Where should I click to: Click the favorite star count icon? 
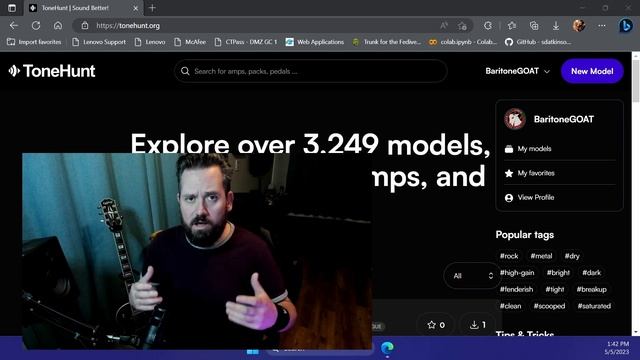(x=436, y=325)
